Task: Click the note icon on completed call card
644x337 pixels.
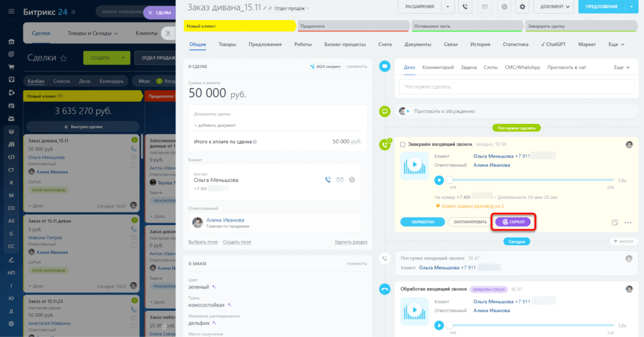Action: [x=615, y=223]
